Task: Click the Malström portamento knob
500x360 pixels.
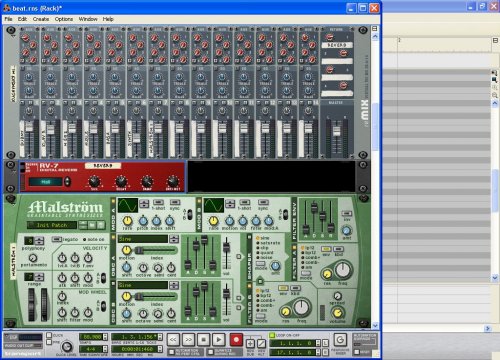Action: point(33,258)
